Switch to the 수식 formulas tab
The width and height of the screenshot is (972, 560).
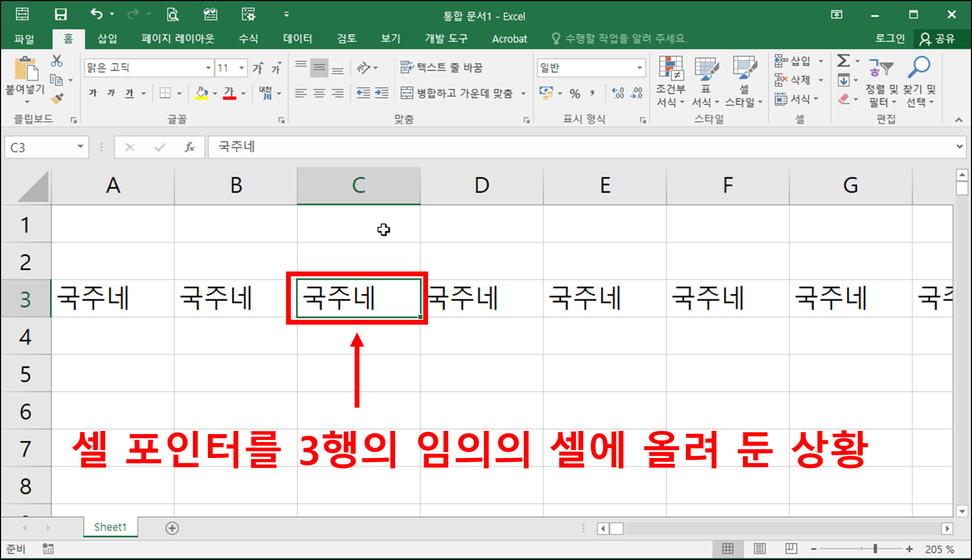tap(248, 38)
